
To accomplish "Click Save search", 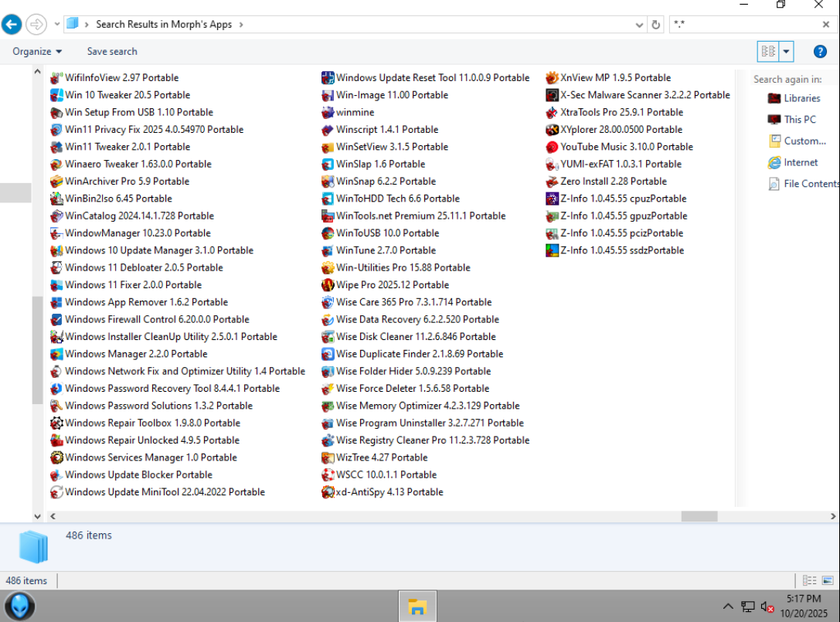I will tap(112, 52).
